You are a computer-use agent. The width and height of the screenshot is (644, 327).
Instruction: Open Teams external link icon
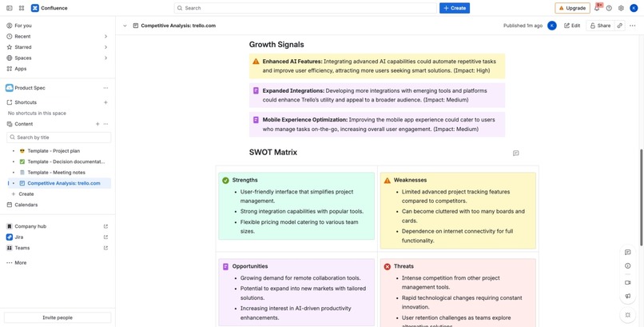(105, 248)
